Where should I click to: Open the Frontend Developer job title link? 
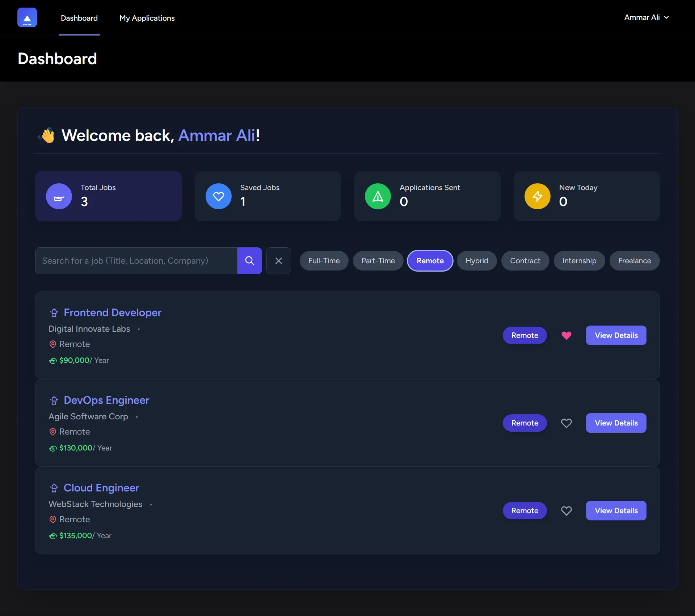click(112, 313)
